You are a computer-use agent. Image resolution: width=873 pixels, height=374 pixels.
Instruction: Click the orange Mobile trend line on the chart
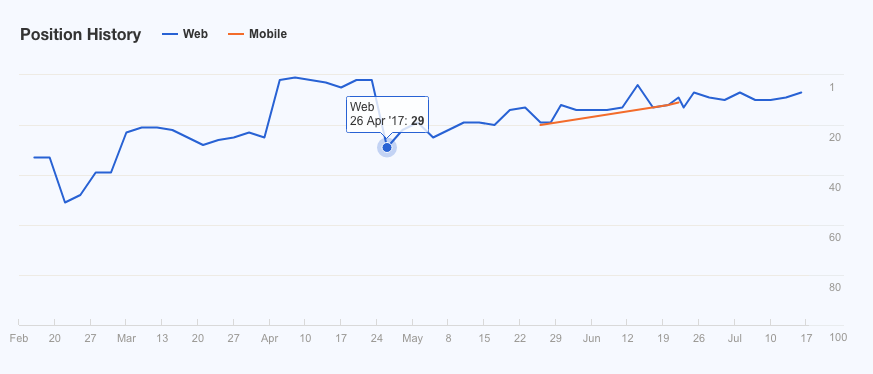click(609, 114)
